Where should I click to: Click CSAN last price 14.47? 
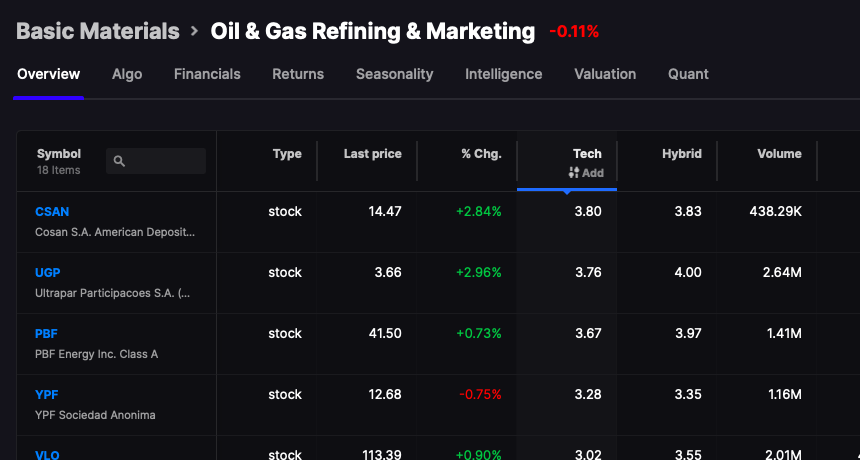pos(385,212)
